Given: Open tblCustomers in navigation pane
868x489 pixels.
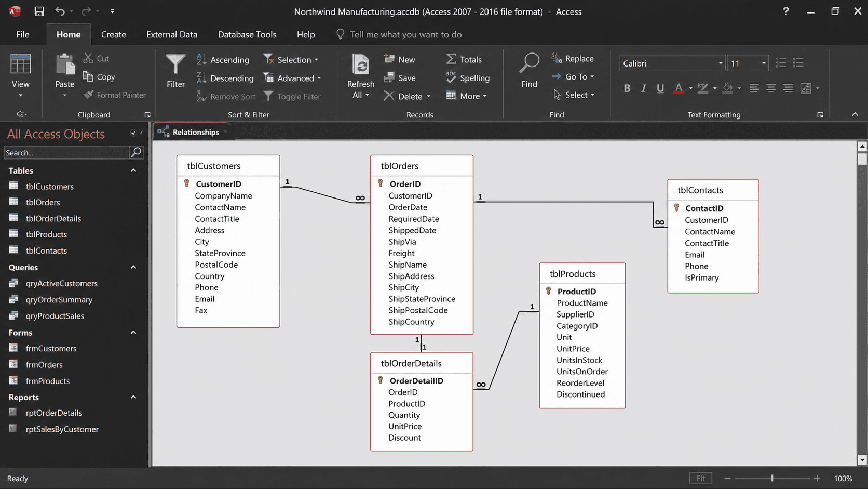Looking at the screenshot, I should pyautogui.click(x=50, y=186).
